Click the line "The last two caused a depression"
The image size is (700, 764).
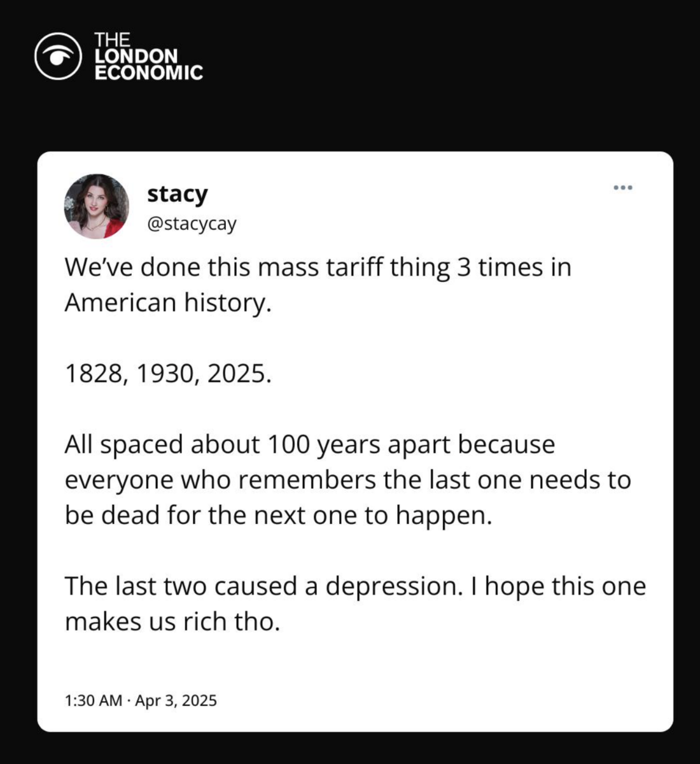264,586
